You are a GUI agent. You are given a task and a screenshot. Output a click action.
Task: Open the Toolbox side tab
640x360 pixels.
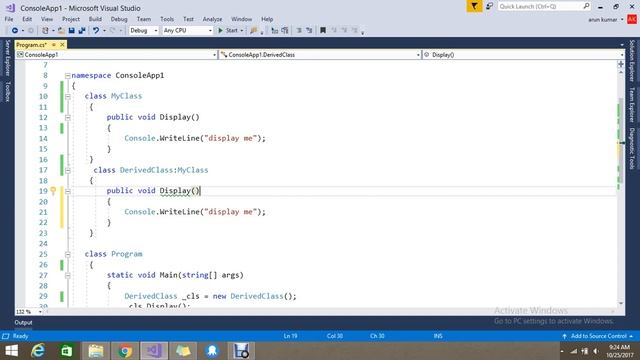tap(7, 91)
